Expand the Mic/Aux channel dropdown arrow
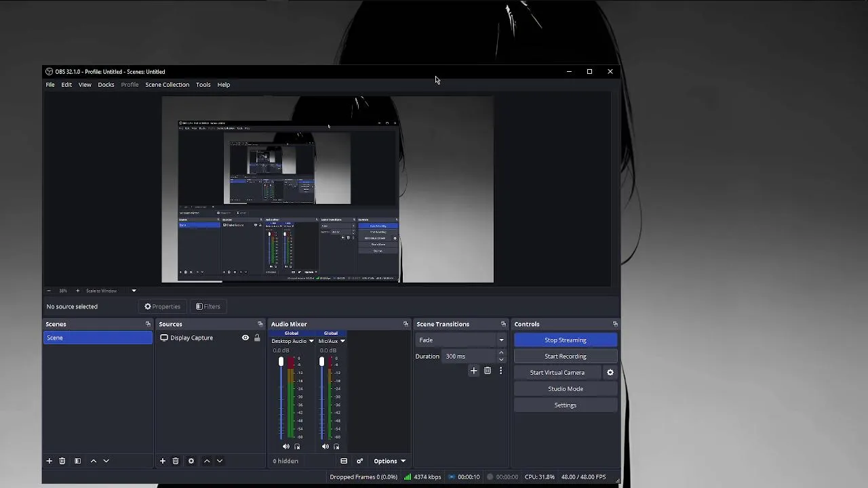The width and height of the screenshot is (868, 488). coord(342,341)
